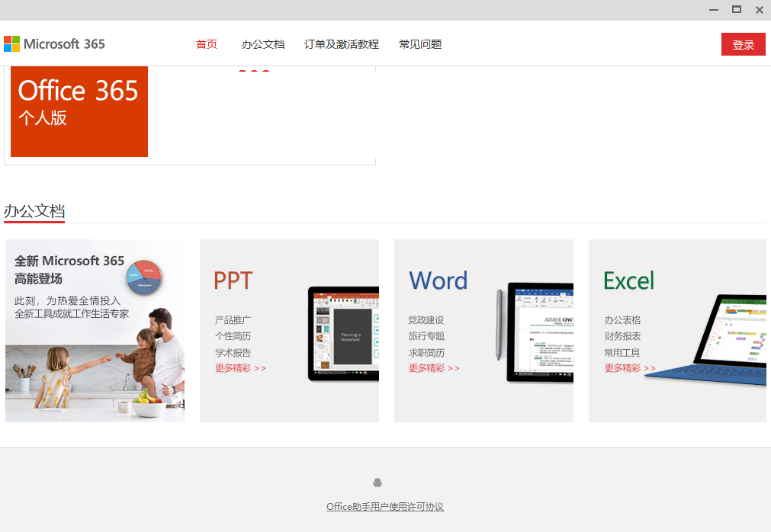Viewport: 771px width, 532px height.
Task: Click the bell notification icon
Action: [x=378, y=482]
